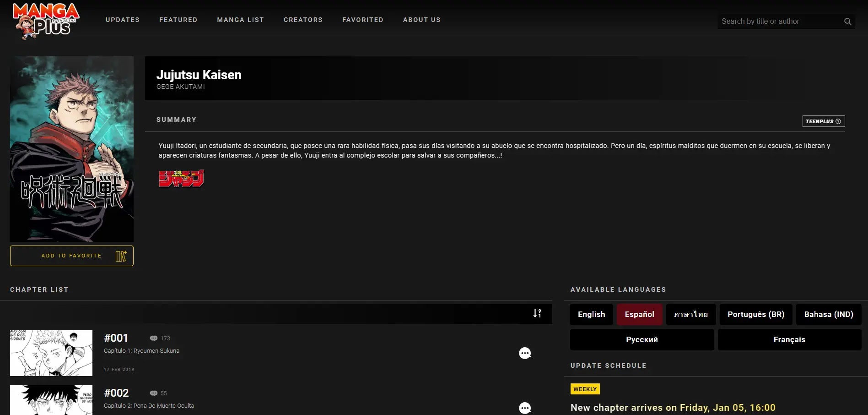Viewport: 868px width, 415px height.
Task: Open comments bubble for chapter #002
Action: pyautogui.click(x=525, y=408)
